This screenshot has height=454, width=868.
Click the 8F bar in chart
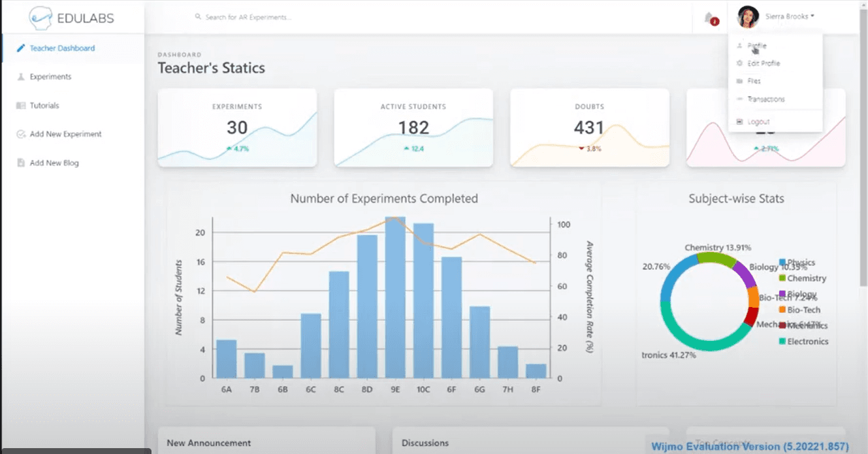click(536, 371)
